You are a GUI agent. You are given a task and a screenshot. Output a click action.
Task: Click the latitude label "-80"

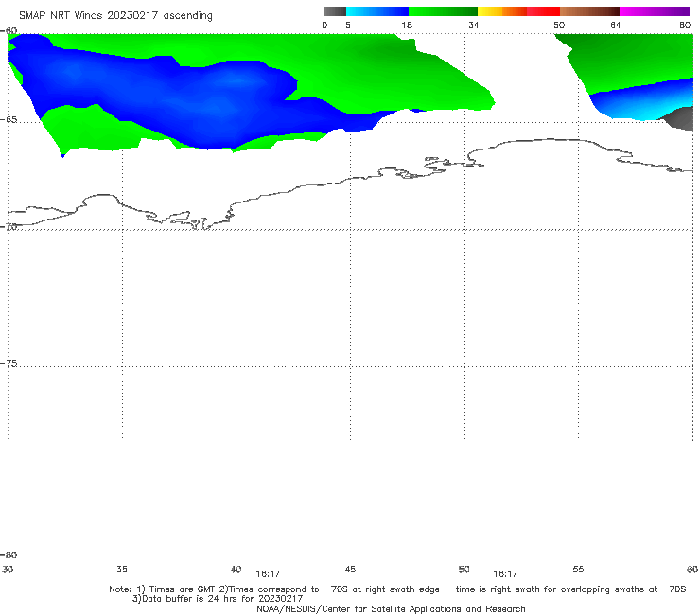(9, 554)
